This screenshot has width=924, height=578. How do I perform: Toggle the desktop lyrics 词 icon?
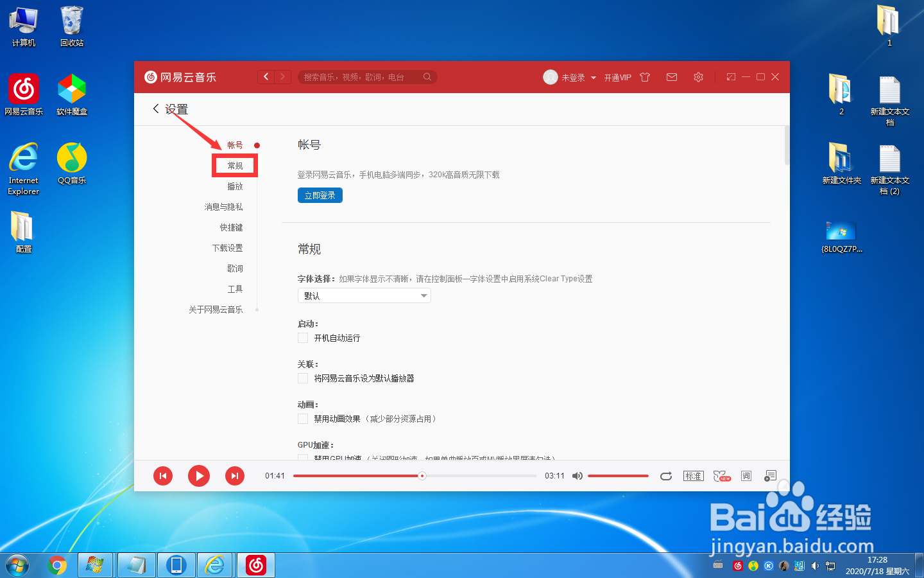[746, 476]
